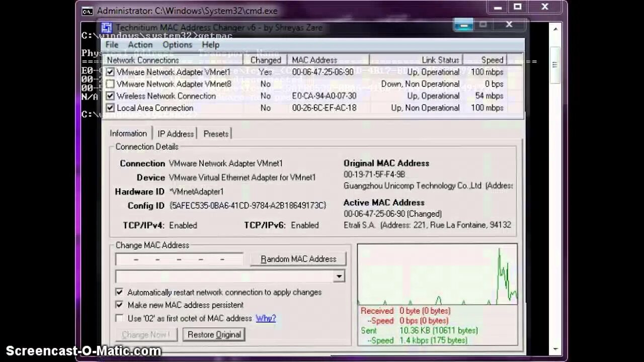This screenshot has height=362, width=644.
Task: Switch to the IP Address tab
Action: click(x=176, y=134)
